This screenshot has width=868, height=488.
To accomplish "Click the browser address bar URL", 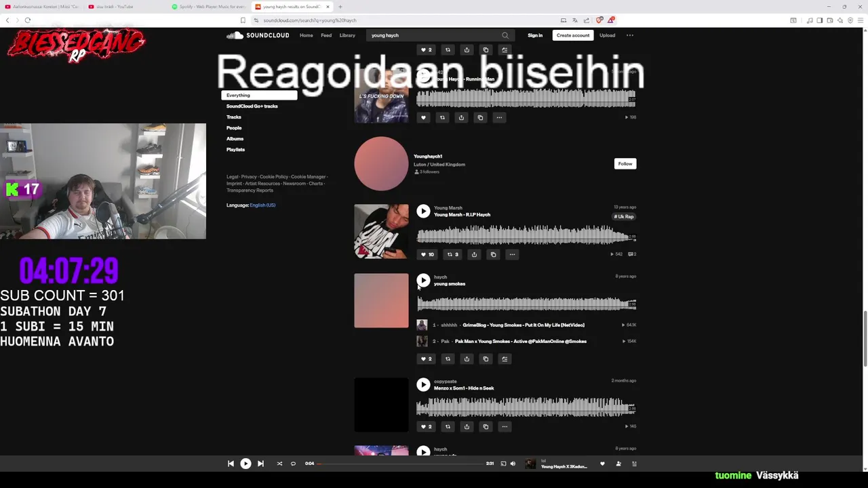I will tap(310, 20).
